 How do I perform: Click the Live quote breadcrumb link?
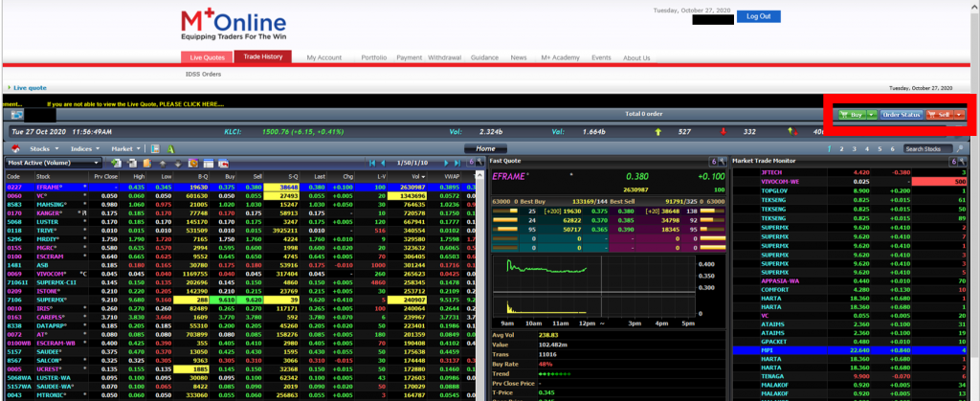30,88
